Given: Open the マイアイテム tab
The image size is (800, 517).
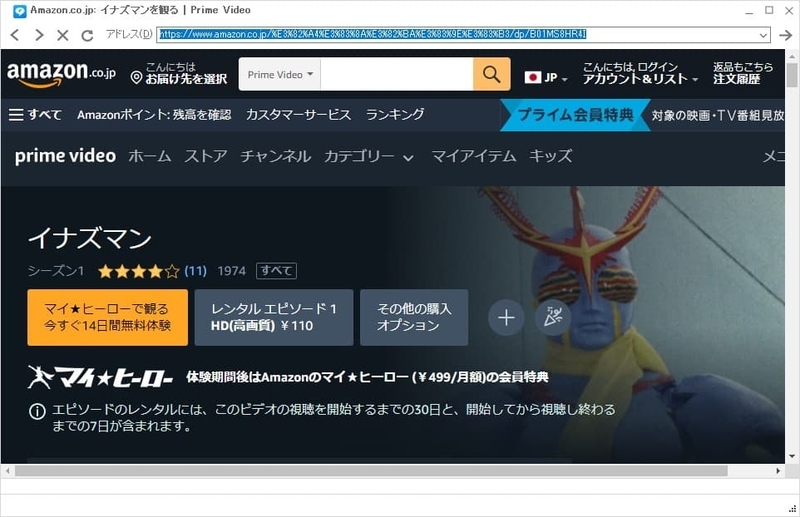Looking at the screenshot, I should 473,156.
